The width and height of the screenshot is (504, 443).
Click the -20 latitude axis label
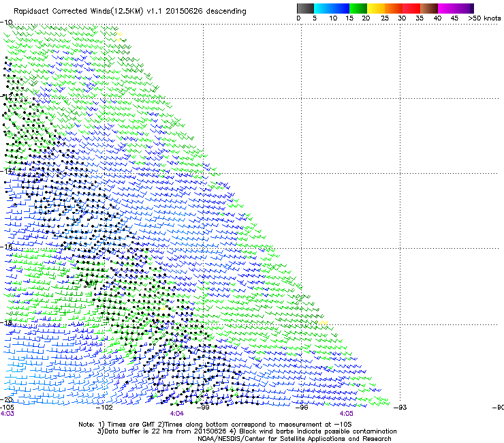pos(6,399)
